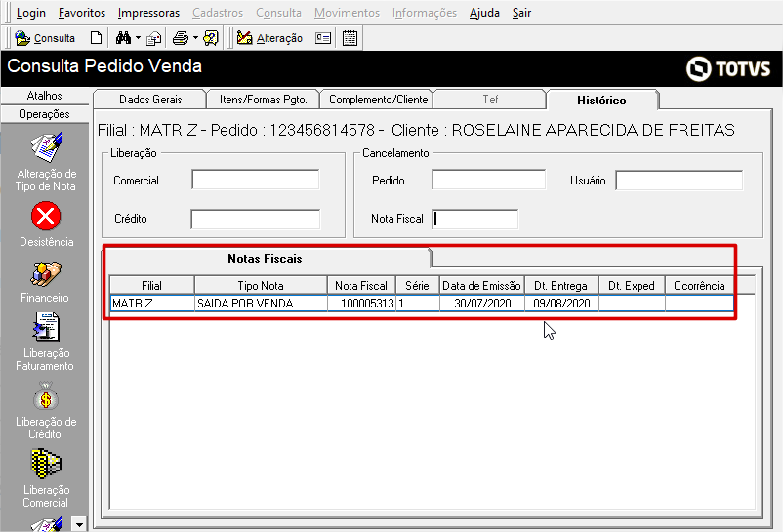Switch to the Complemento/Cliente tab

click(x=378, y=100)
